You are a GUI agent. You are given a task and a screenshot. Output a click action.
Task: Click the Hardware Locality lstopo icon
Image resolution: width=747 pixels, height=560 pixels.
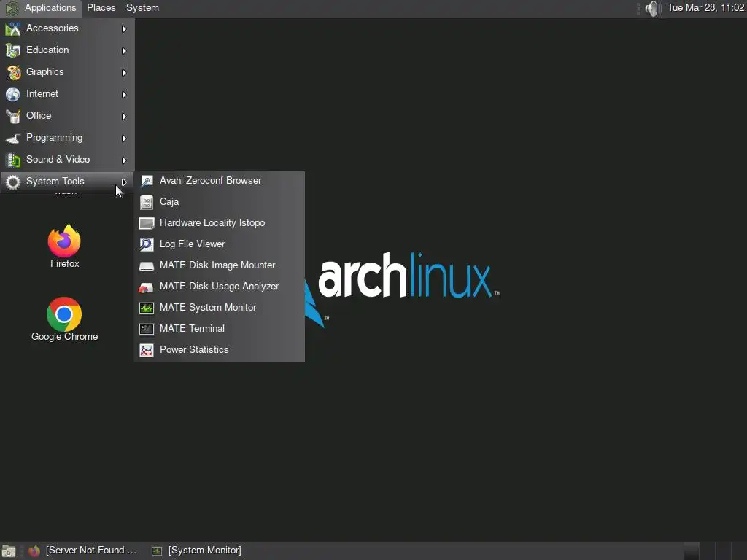[146, 223]
